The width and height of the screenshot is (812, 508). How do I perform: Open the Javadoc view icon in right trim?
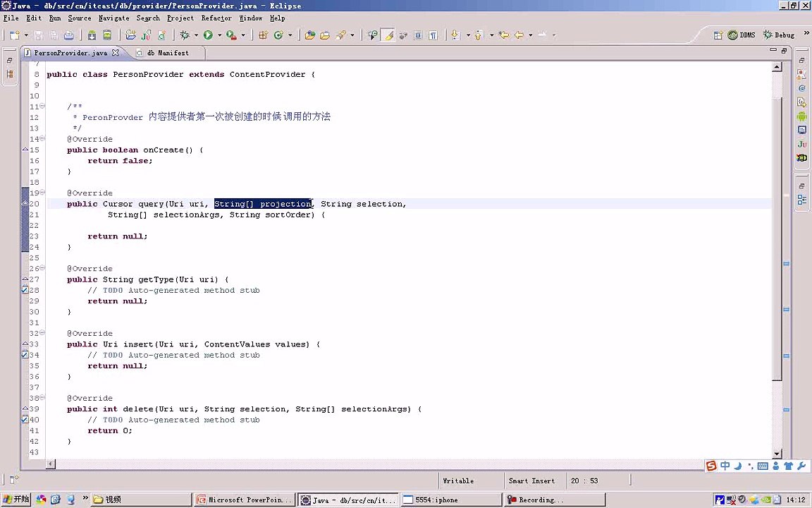point(801,88)
